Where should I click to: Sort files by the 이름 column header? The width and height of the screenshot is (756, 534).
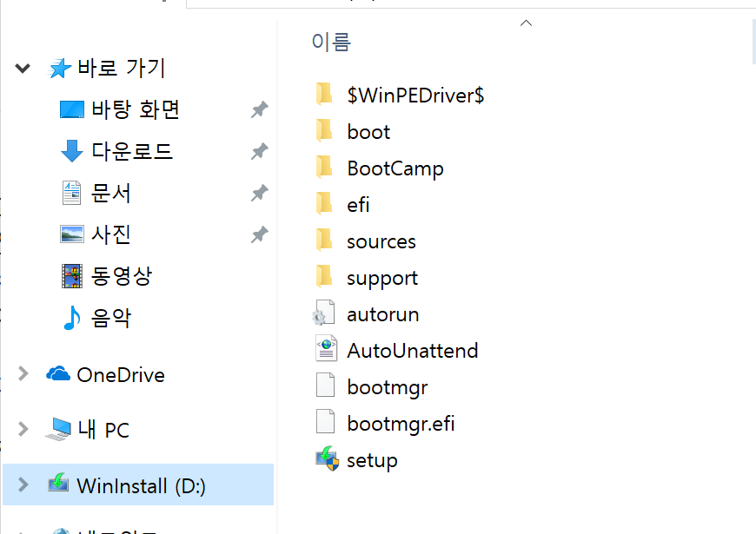(331, 42)
